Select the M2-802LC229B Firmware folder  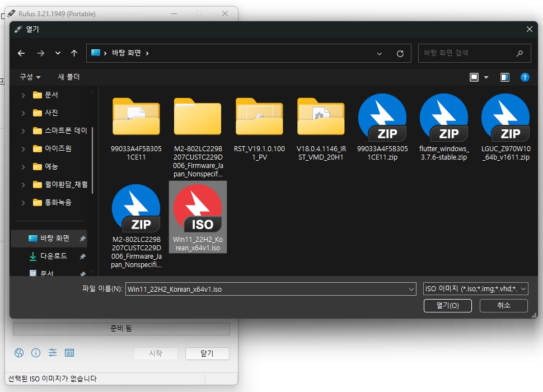click(198, 137)
